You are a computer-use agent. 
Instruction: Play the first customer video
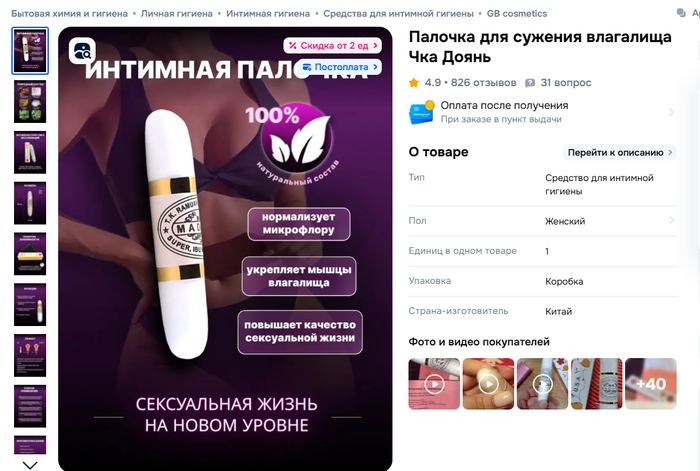[434, 383]
